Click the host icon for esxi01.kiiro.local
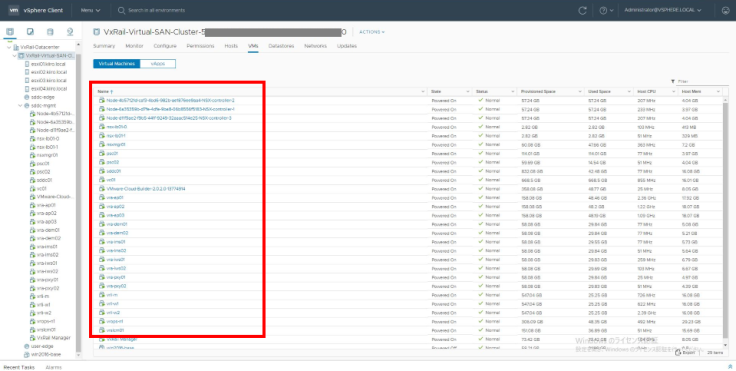736x371 pixels. pos(27,64)
